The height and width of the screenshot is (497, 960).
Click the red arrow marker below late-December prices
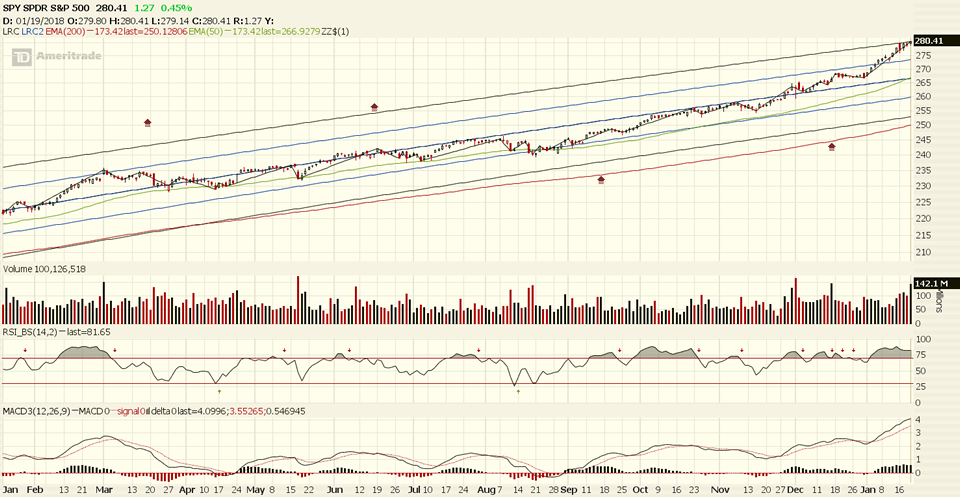[831, 146]
